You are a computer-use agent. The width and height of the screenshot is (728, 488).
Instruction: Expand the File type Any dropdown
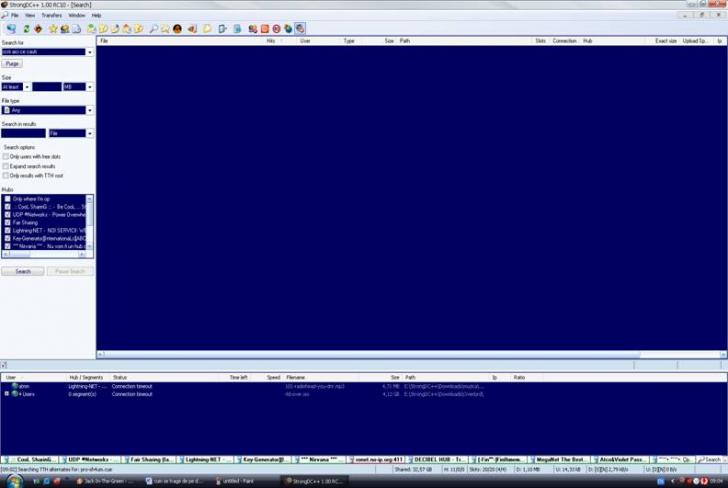[89, 110]
